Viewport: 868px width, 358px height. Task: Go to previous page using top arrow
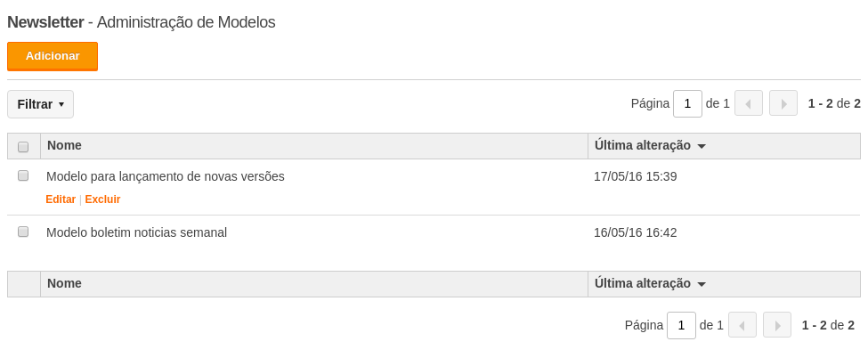tap(749, 103)
